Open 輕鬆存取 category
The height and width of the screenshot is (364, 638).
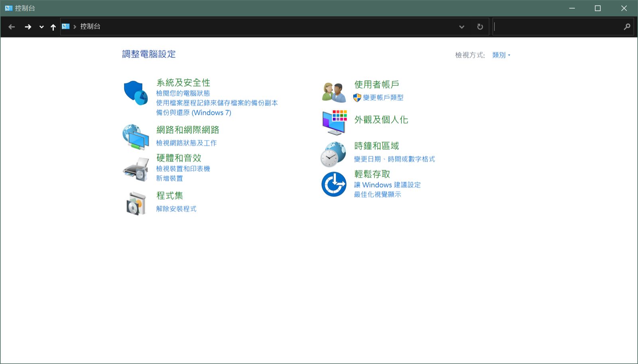tap(372, 174)
